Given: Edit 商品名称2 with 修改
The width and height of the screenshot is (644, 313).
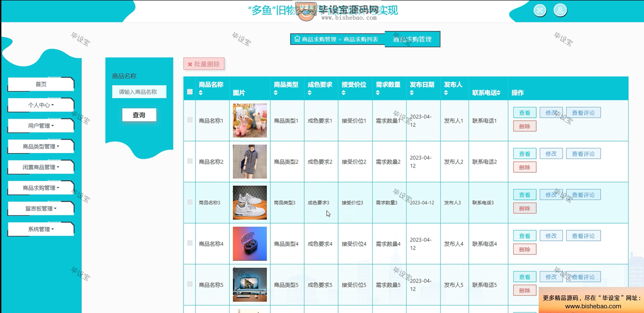Looking at the screenshot, I should [551, 154].
